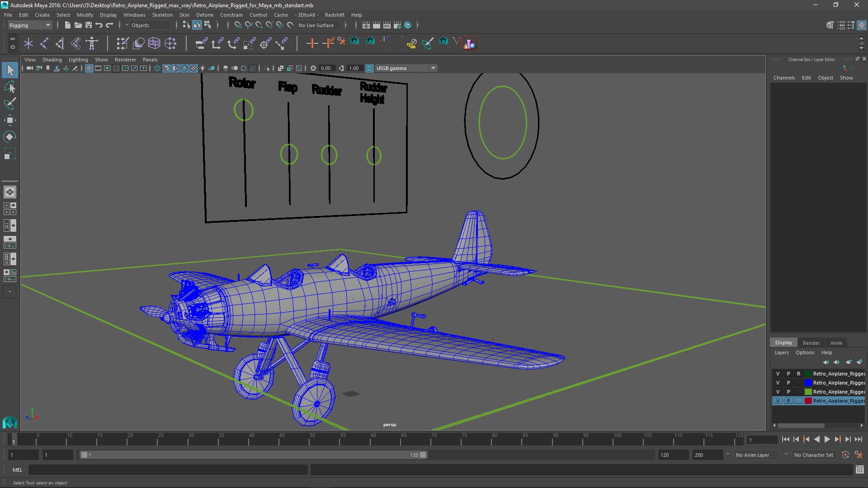
Task: Click the step forward one key button
Action: click(x=837, y=439)
